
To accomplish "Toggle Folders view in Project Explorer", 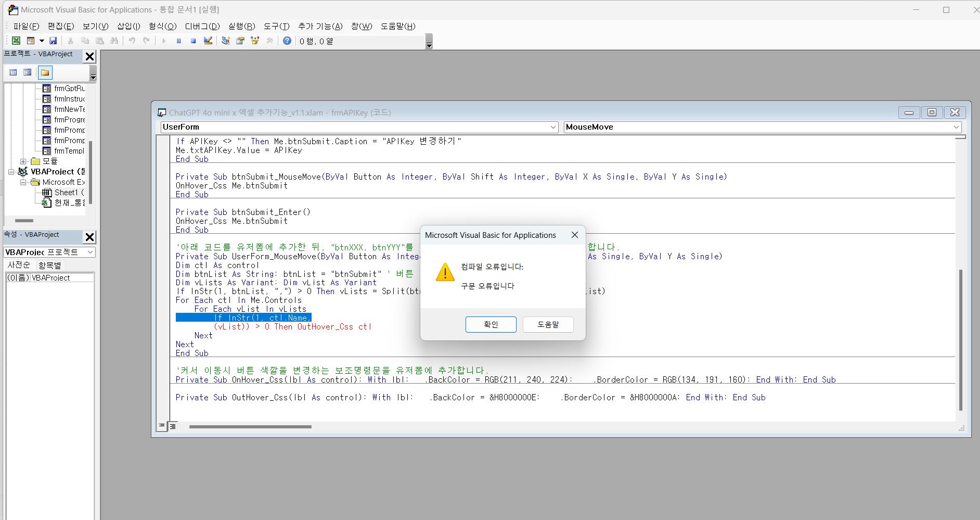I will click(x=45, y=72).
